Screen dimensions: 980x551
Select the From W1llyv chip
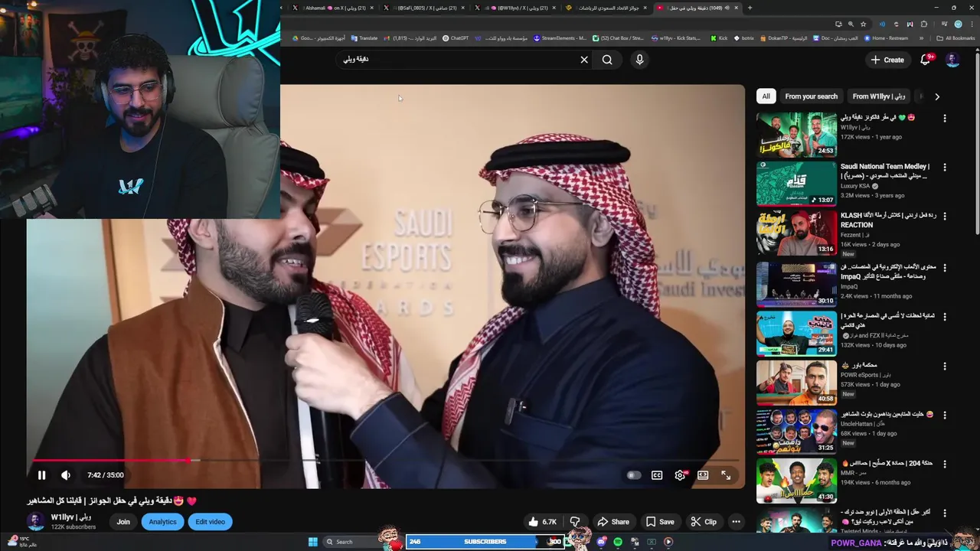[x=878, y=96]
